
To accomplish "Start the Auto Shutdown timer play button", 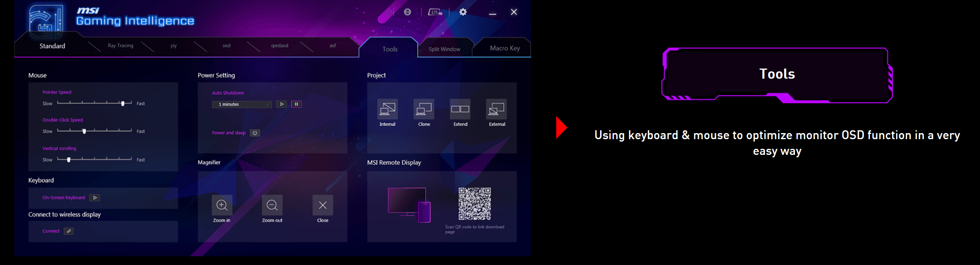I will pyautogui.click(x=281, y=104).
